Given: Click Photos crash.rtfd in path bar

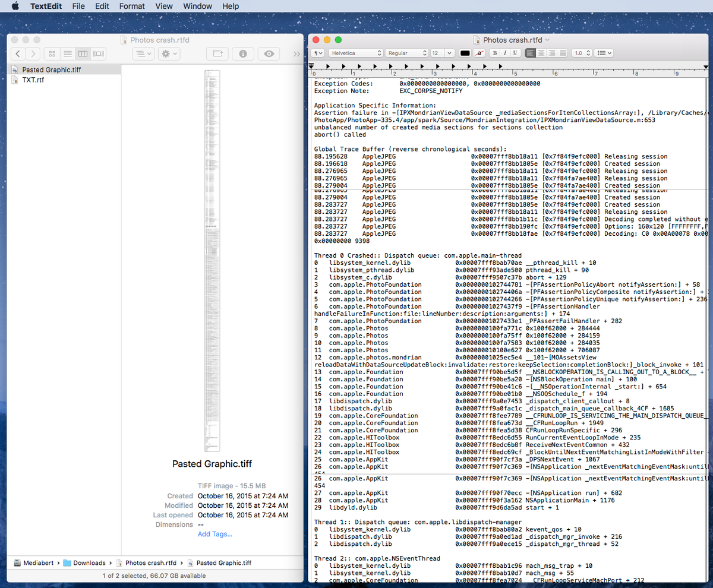Looking at the screenshot, I should pos(146,562).
